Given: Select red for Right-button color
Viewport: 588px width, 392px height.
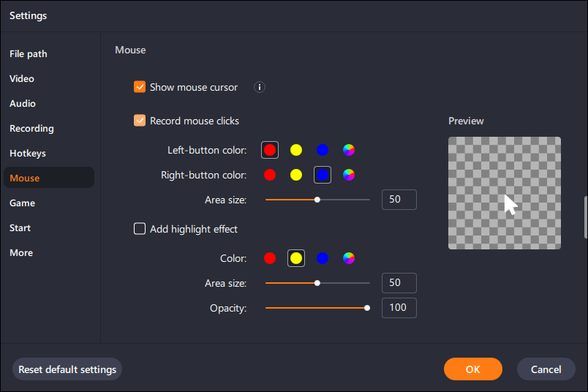Looking at the screenshot, I should click(x=270, y=175).
